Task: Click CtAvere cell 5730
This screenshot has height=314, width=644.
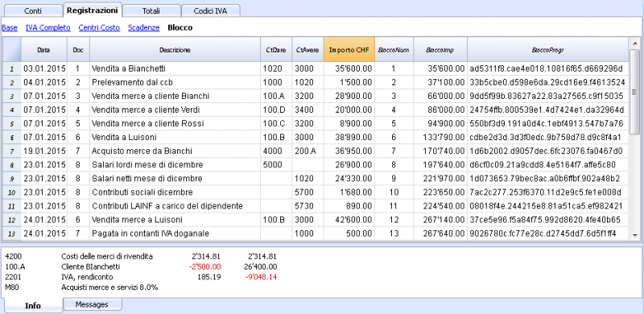Action: coord(308,206)
